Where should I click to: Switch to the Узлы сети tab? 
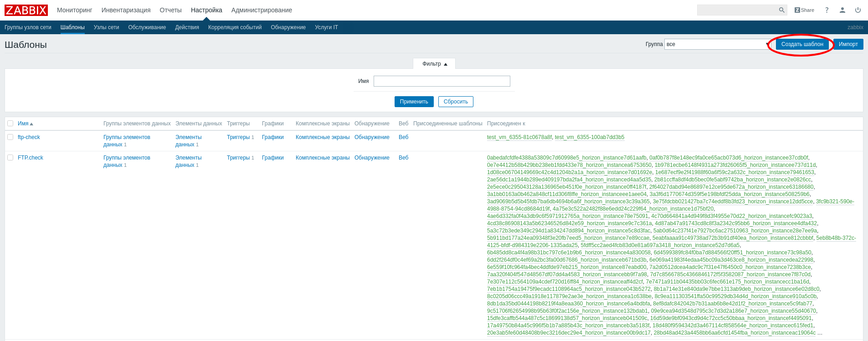[x=106, y=27]
